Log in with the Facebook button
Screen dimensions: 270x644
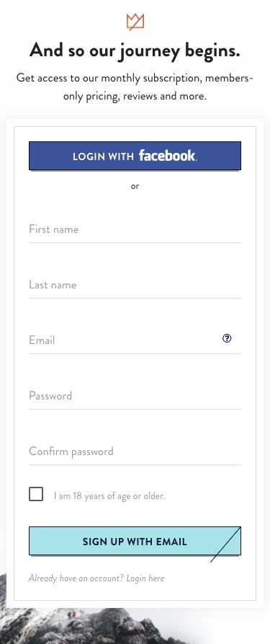pyautogui.click(x=135, y=156)
